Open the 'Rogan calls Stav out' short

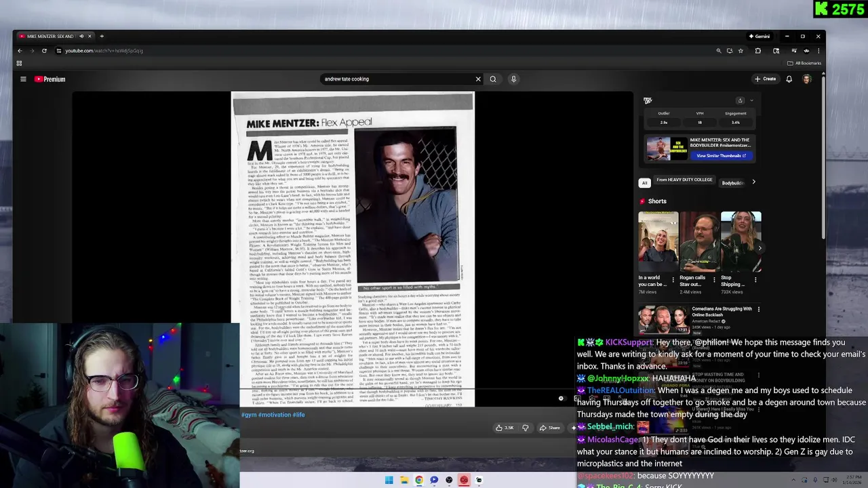click(x=699, y=242)
